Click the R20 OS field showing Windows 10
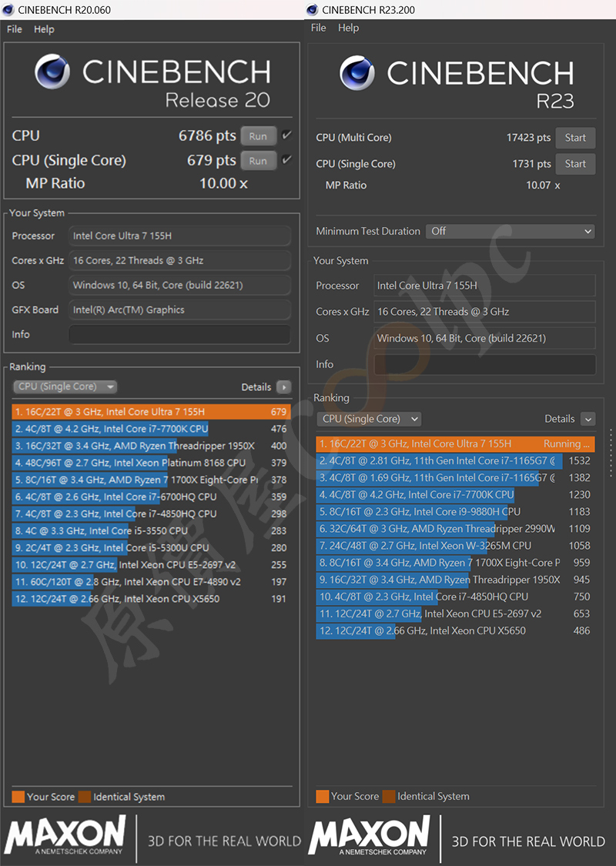 pyautogui.click(x=179, y=285)
